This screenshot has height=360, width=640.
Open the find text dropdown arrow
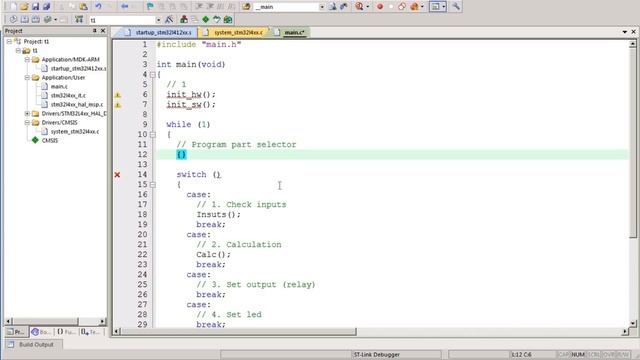322,7
